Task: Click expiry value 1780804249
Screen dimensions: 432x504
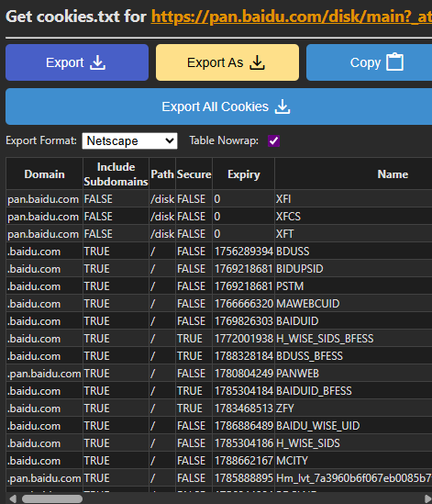Action: pyautogui.click(x=244, y=373)
